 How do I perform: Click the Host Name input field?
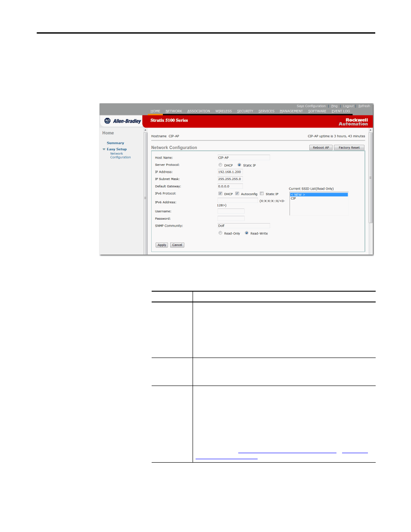(243, 158)
